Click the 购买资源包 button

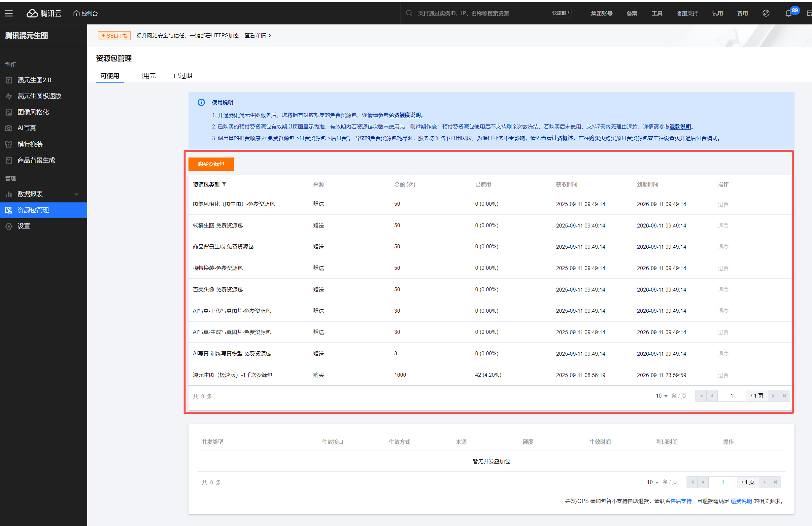click(x=211, y=164)
